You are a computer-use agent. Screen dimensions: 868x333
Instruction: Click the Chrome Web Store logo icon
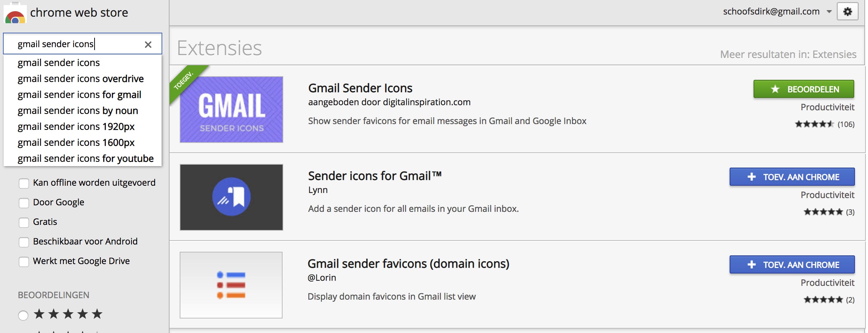point(15,15)
